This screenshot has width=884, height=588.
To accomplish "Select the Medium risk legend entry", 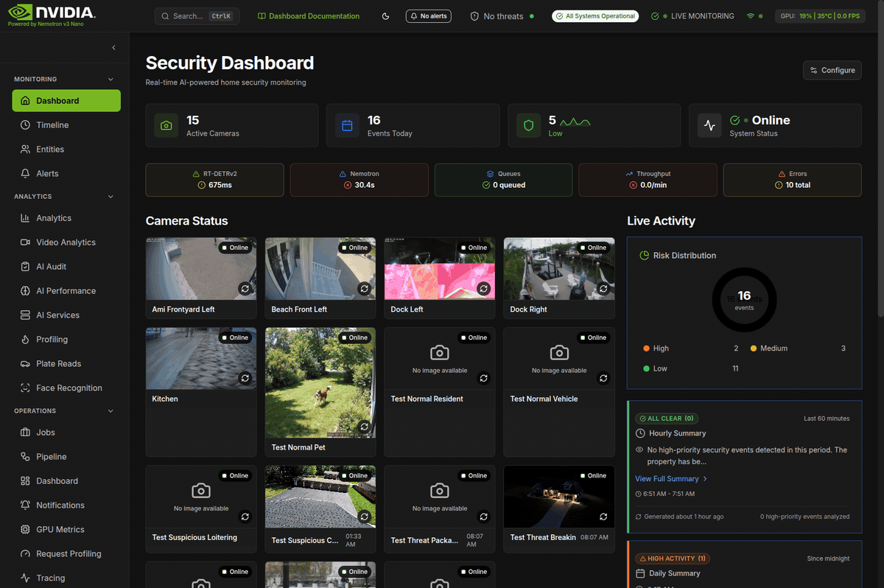I will click(798, 349).
